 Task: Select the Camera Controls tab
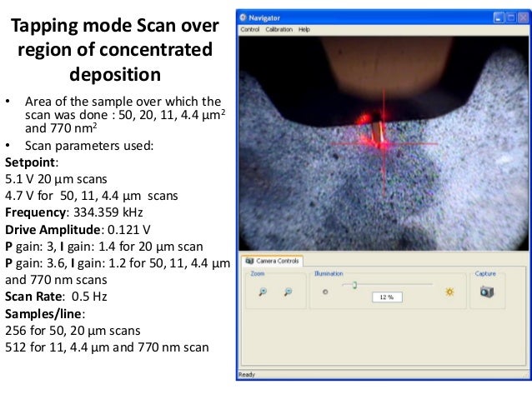[273, 261]
